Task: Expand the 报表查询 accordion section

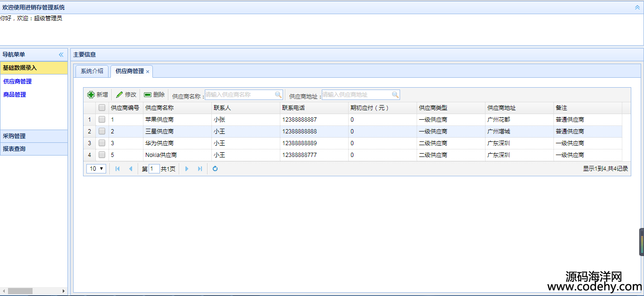Action: click(x=33, y=149)
